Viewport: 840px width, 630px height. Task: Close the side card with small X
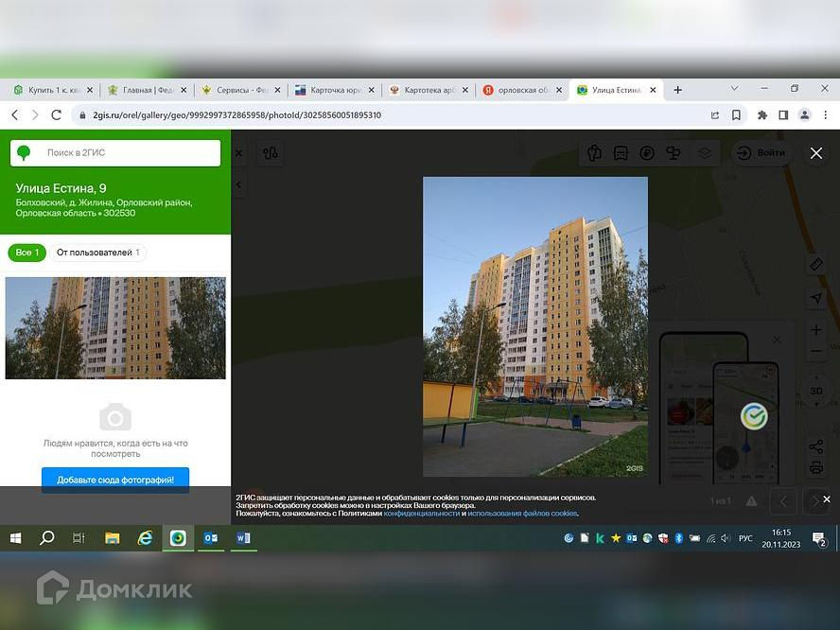239,153
